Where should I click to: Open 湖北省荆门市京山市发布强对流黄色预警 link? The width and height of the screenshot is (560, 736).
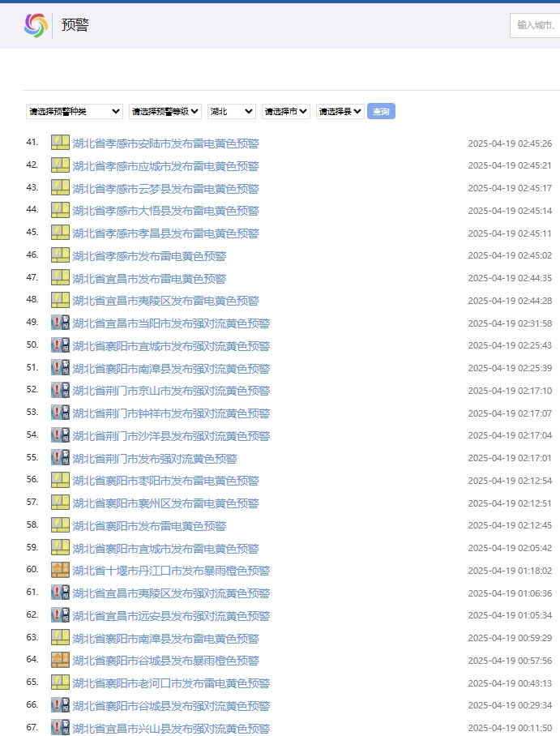(171, 392)
